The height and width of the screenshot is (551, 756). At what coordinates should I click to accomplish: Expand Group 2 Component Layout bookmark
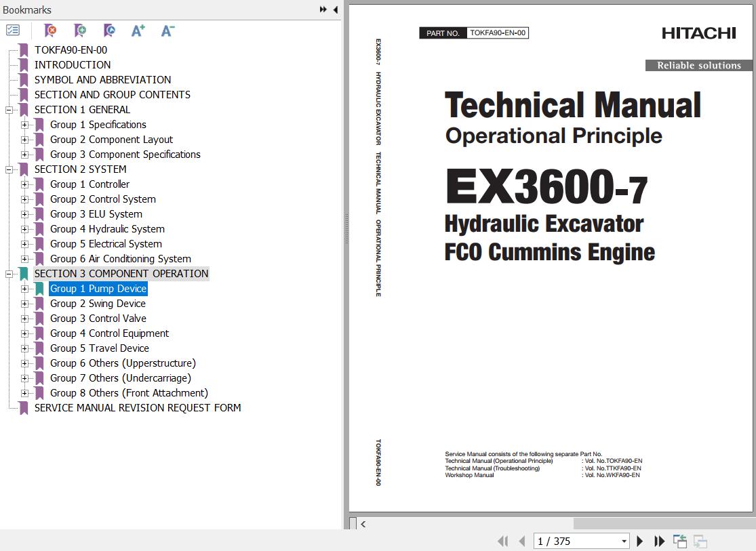pyautogui.click(x=24, y=140)
